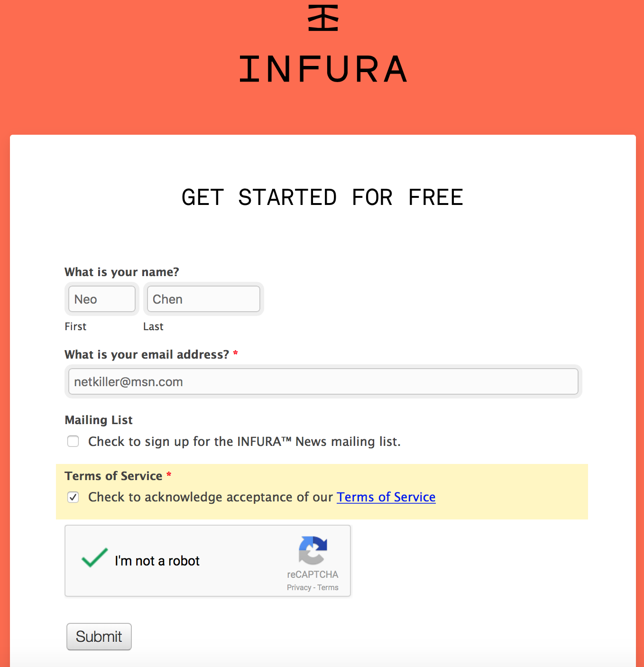Click the "I'm not a robot" label
Viewport: 644px width, 667px height.
click(157, 561)
